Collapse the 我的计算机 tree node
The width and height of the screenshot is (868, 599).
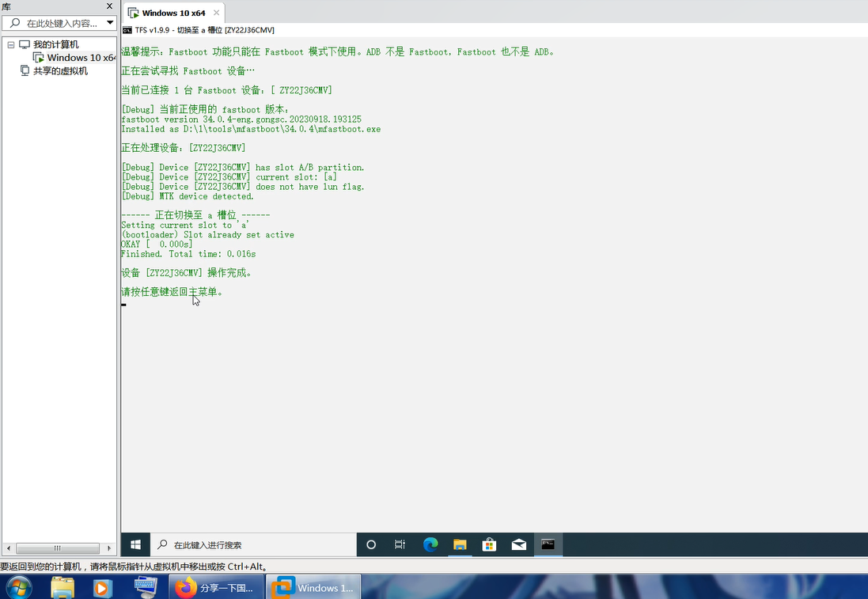click(11, 45)
